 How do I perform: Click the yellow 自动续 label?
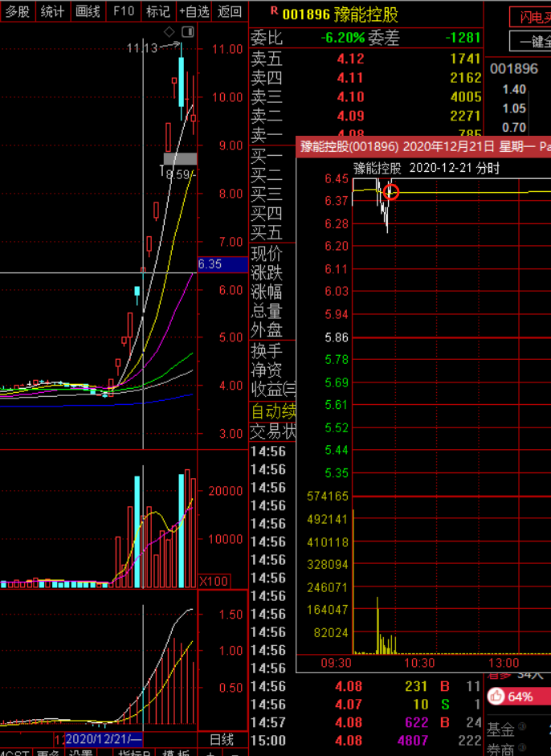[x=273, y=411]
